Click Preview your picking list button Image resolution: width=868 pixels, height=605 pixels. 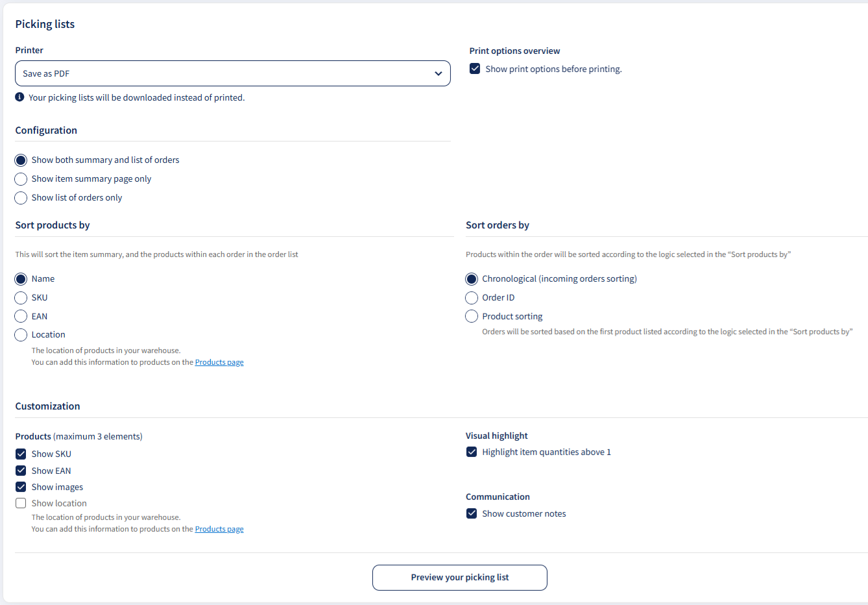[460, 578]
